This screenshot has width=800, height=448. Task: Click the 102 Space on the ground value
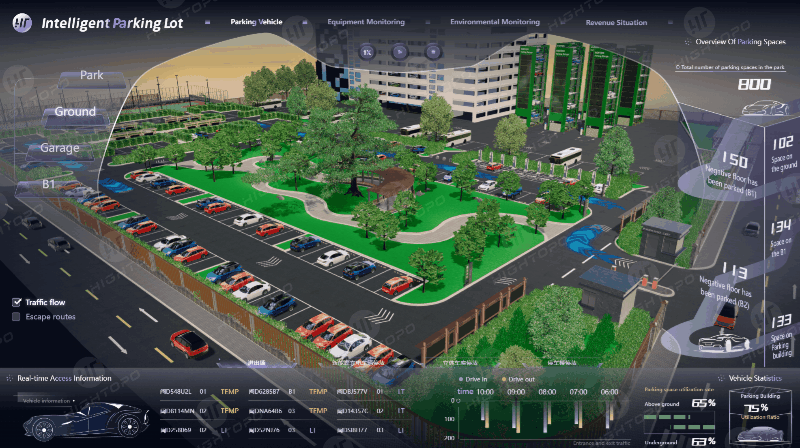point(783,143)
